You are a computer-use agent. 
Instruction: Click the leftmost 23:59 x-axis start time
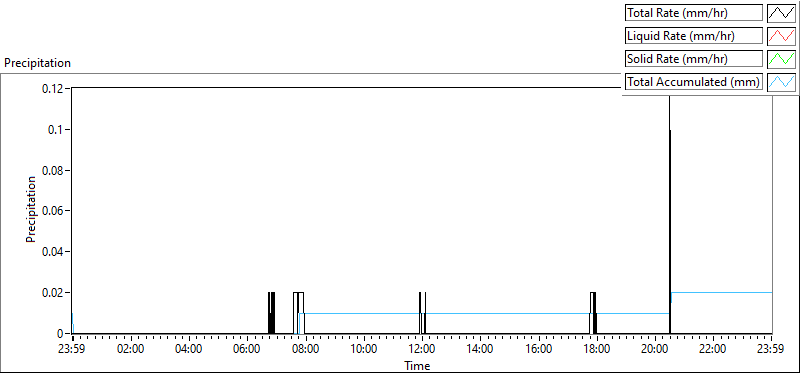[72, 350]
